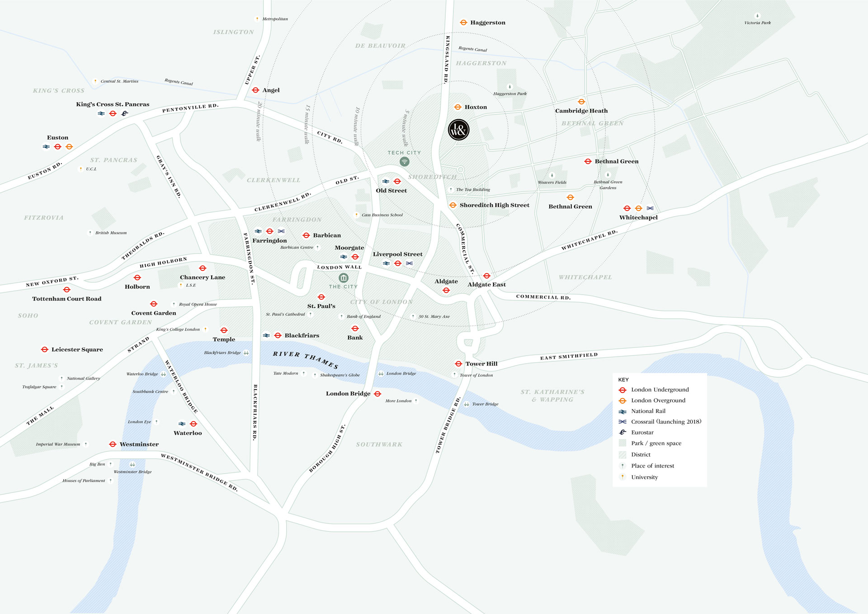The height and width of the screenshot is (614, 868).
Task: Click the River Thames label
Action: click(306, 360)
